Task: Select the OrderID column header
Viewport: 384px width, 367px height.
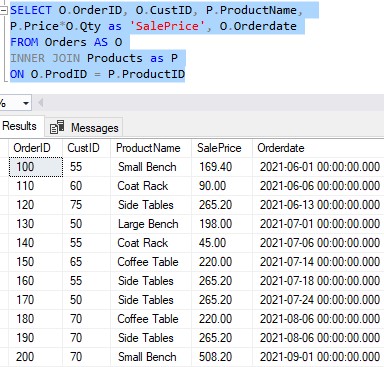Action: tap(35, 148)
